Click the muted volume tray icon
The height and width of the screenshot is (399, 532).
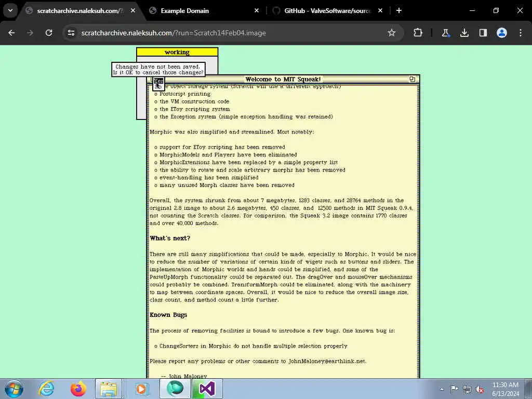[x=480, y=389]
